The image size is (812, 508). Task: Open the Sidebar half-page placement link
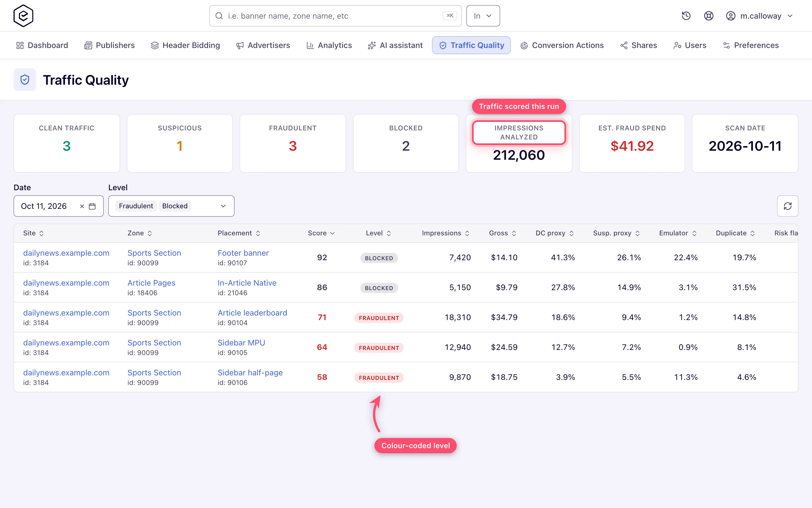pos(250,373)
